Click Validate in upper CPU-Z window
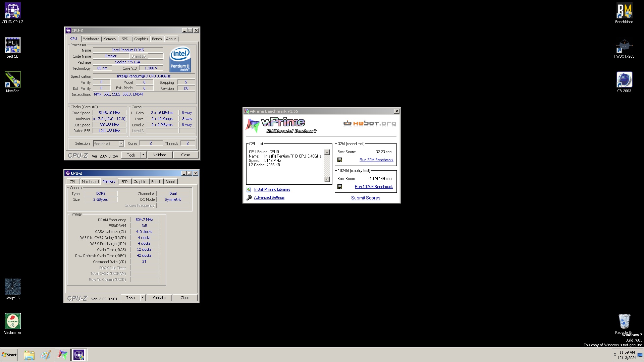 (x=160, y=155)
